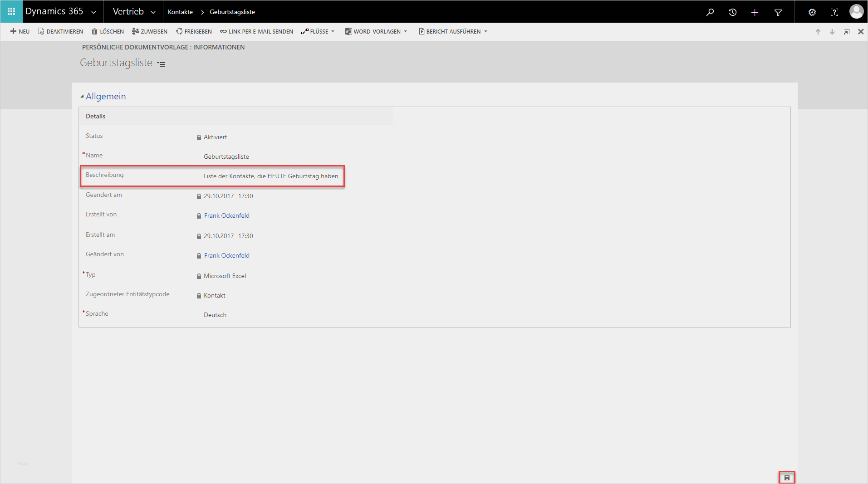Click the save disk icon at bottom
Image resolution: width=868 pixels, height=484 pixels.
pyautogui.click(x=787, y=478)
